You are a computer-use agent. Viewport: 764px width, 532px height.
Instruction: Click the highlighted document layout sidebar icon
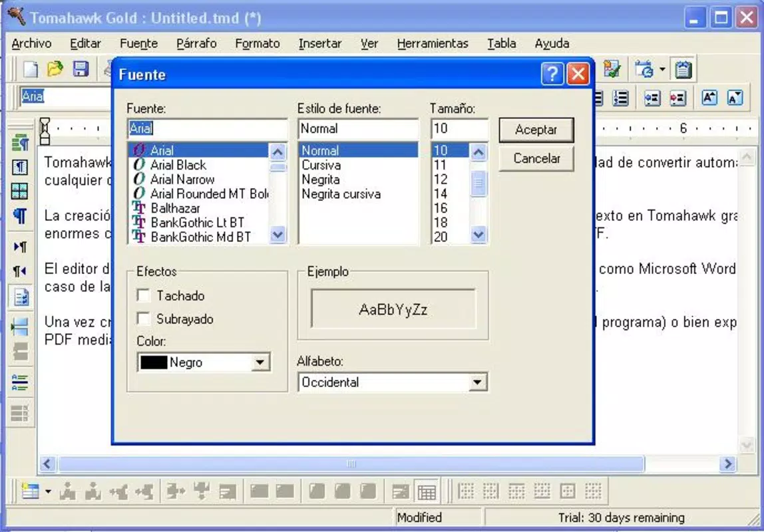pyautogui.click(x=20, y=297)
